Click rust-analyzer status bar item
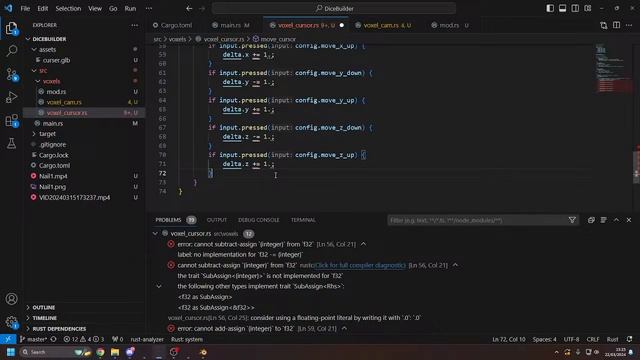 147,339
